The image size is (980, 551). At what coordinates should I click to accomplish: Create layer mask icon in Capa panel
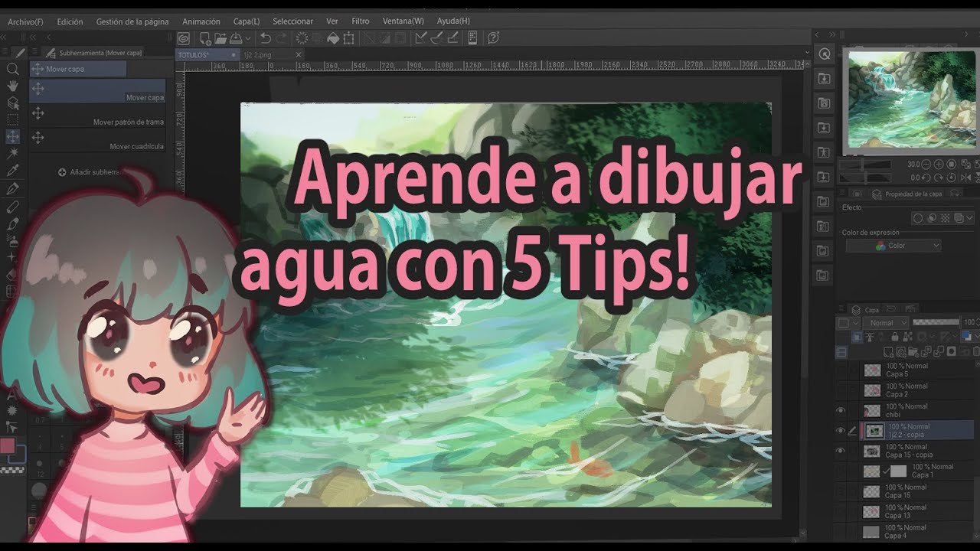952,352
